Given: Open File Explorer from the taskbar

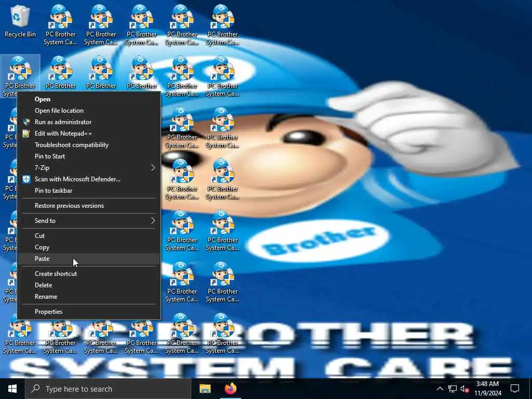Looking at the screenshot, I should (205, 389).
